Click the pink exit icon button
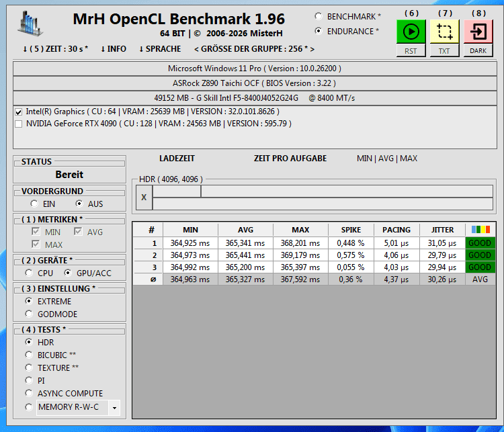Viewport: 504px width, 432px height. 478,32
